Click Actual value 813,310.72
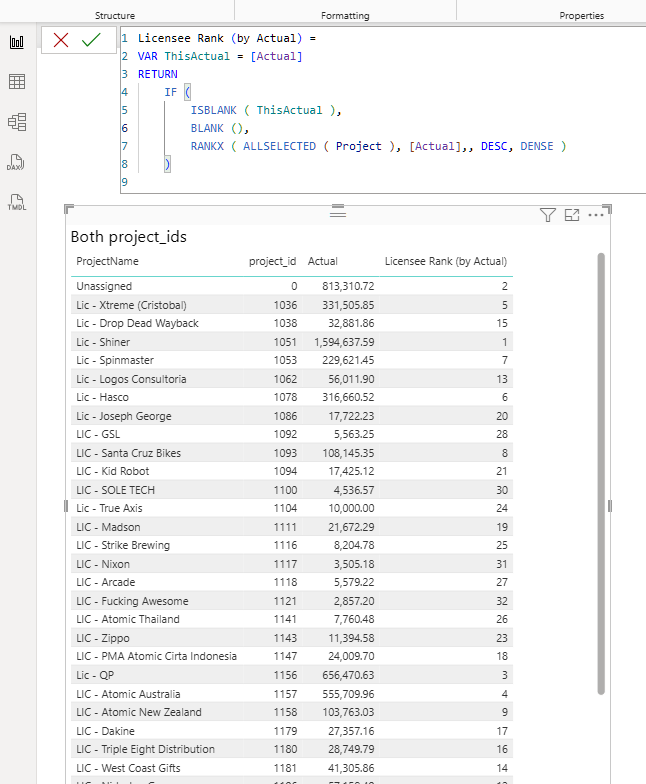 tap(348, 286)
